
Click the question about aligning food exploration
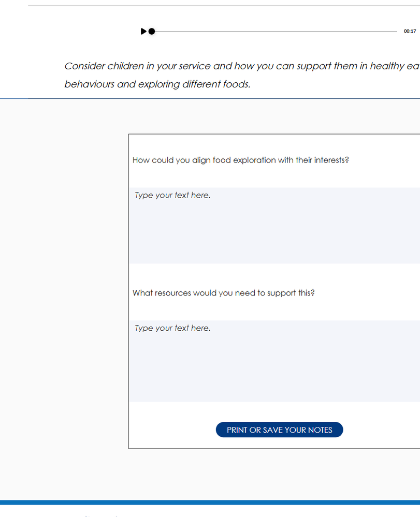pyautogui.click(x=241, y=160)
